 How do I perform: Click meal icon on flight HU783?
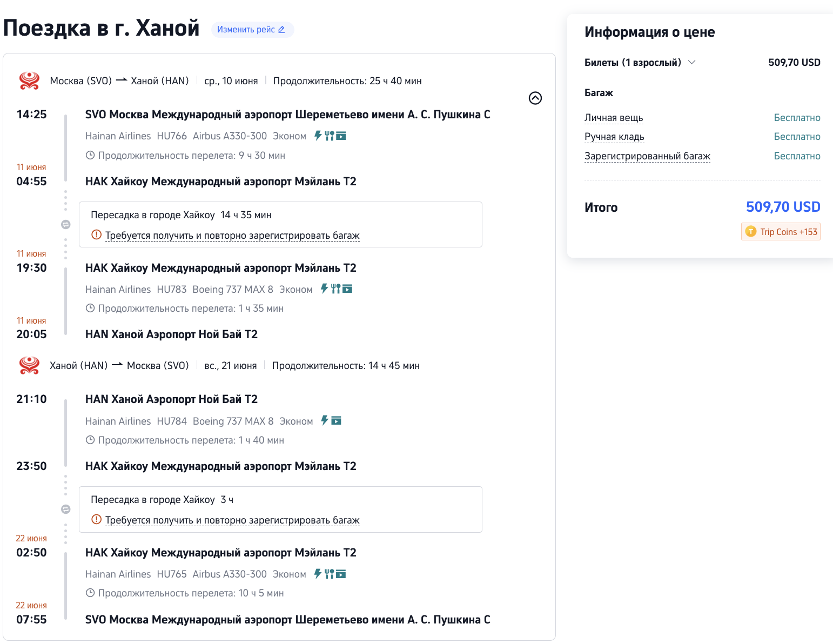click(335, 289)
